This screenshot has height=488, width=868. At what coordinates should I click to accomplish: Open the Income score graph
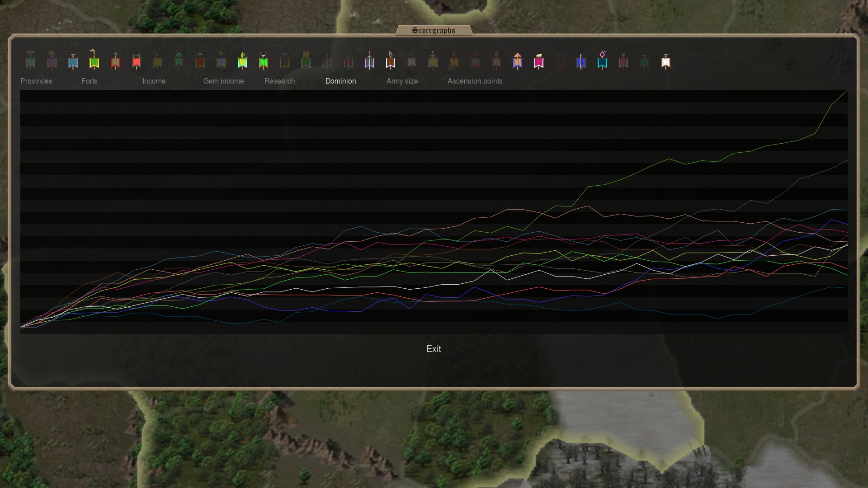[x=154, y=81]
